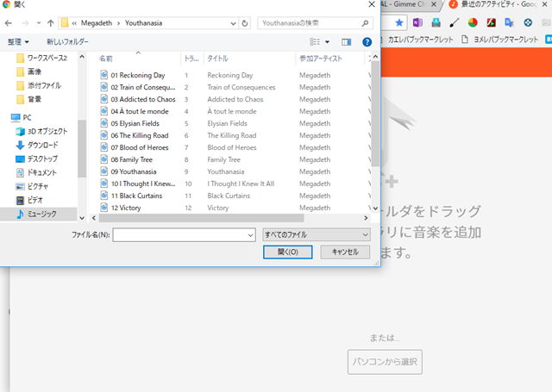Open ヨメレバブックマークレット bookmark
Screen dimensions: 552x392
pyautogui.click(x=500, y=40)
